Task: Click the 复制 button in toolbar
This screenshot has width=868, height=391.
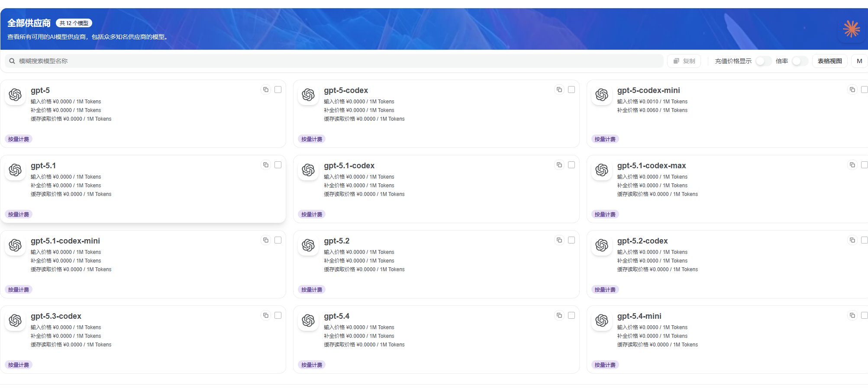Action: pos(684,61)
